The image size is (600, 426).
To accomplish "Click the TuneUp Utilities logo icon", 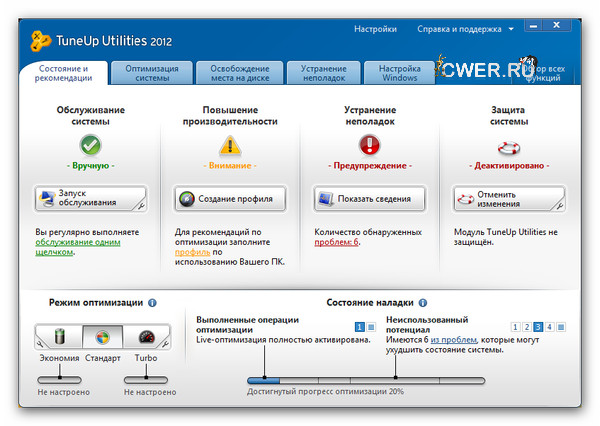I will click(x=42, y=39).
